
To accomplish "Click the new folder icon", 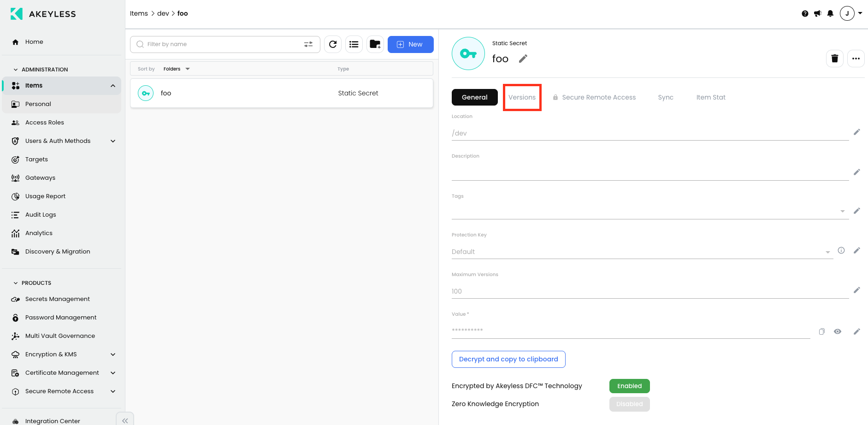I will (375, 44).
